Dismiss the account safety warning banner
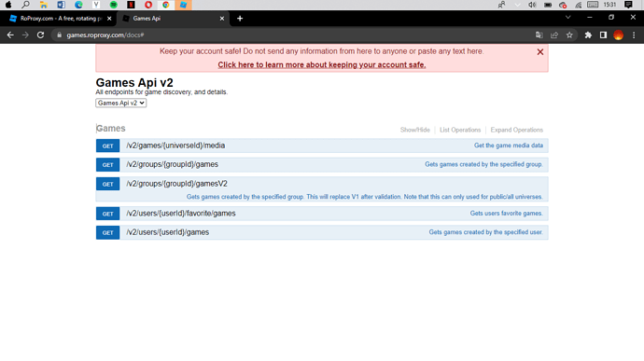 tap(540, 51)
